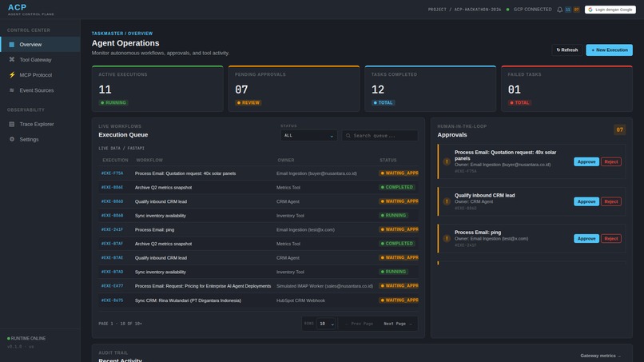Approve the solar panels quotation request
The height and width of the screenshot is (362, 644).
[586, 162]
